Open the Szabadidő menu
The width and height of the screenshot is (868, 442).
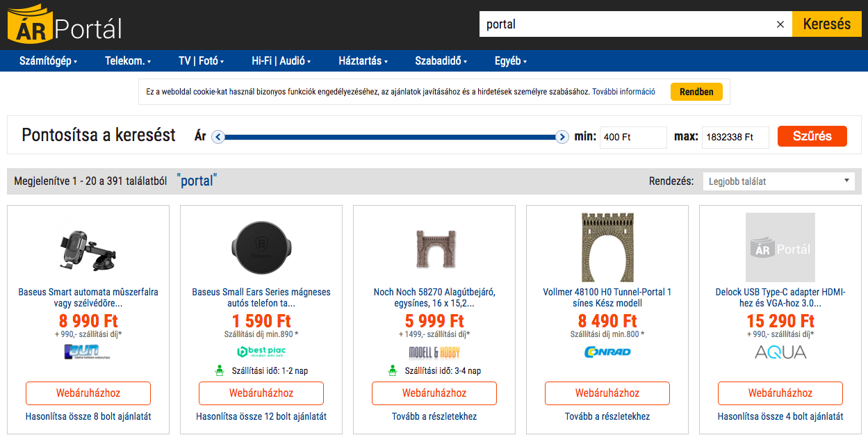coord(441,61)
